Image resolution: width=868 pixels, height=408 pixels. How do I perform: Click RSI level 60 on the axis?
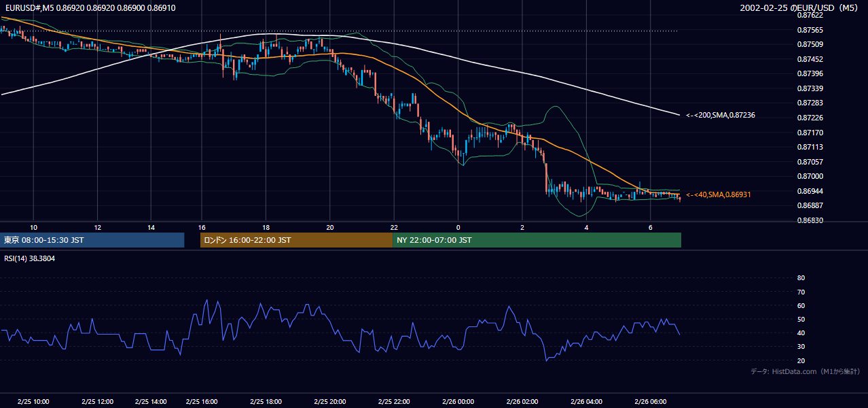click(801, 305)
